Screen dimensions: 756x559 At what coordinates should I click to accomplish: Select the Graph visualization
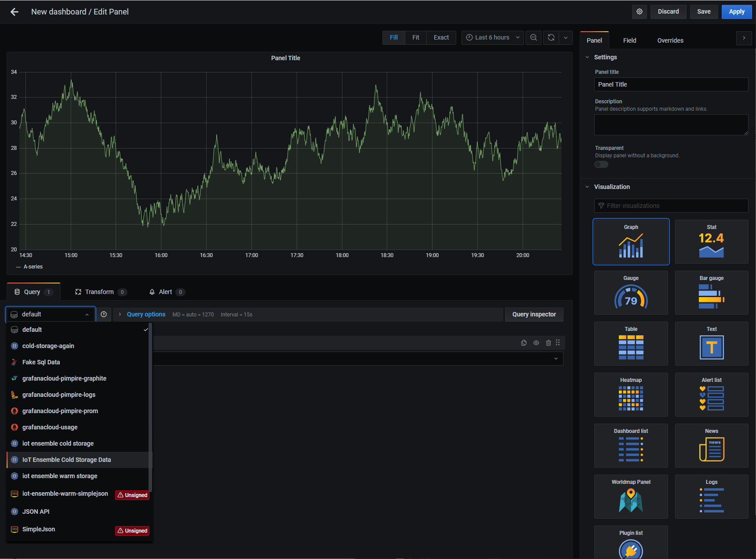click(x=631, y=242)
